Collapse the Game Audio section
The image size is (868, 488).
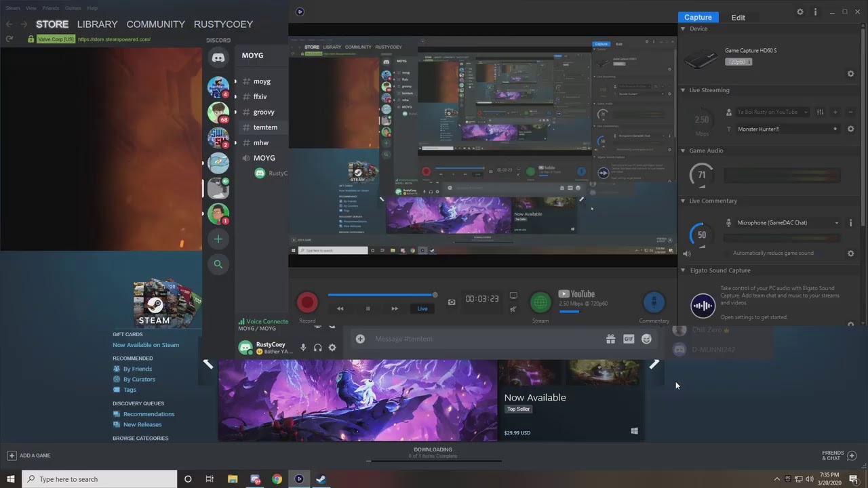(x=683, y=151)
